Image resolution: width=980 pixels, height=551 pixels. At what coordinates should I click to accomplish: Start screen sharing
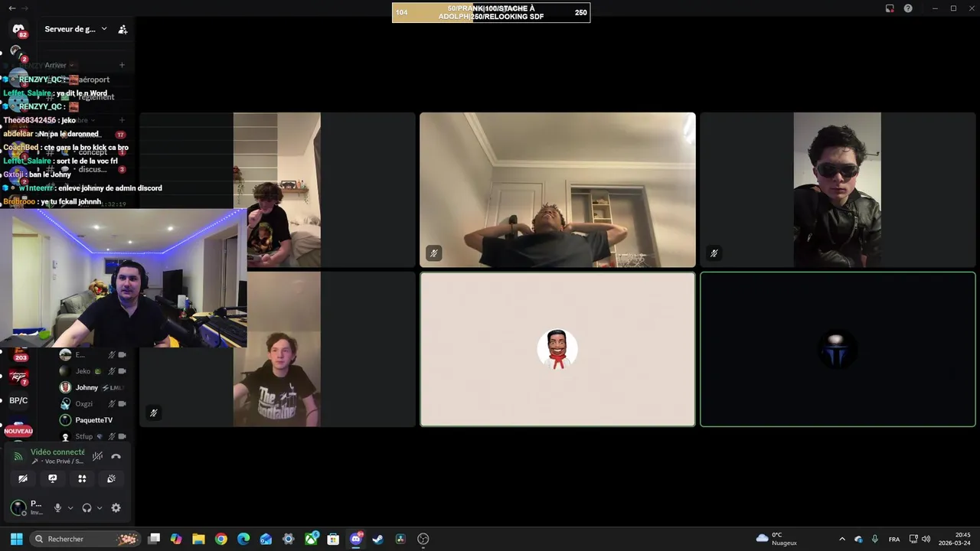coord(52,478)
